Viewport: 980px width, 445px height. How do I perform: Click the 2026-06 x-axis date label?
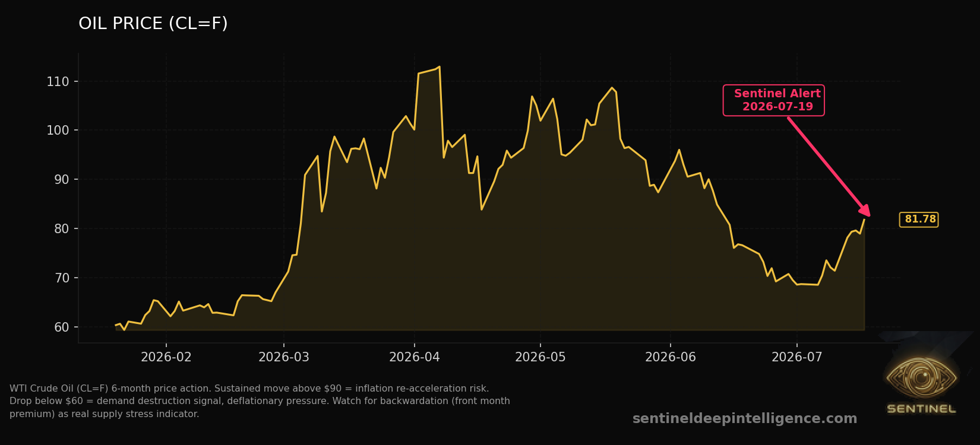(671, 357)
